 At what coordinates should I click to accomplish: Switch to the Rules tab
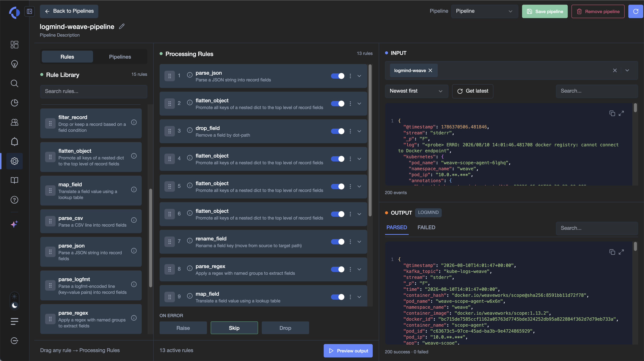pos(67,57)
